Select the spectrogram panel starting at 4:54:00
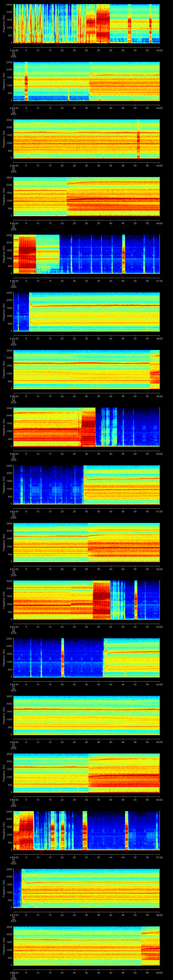The height and width of the screenshot is (980, 173). [87, 716]
